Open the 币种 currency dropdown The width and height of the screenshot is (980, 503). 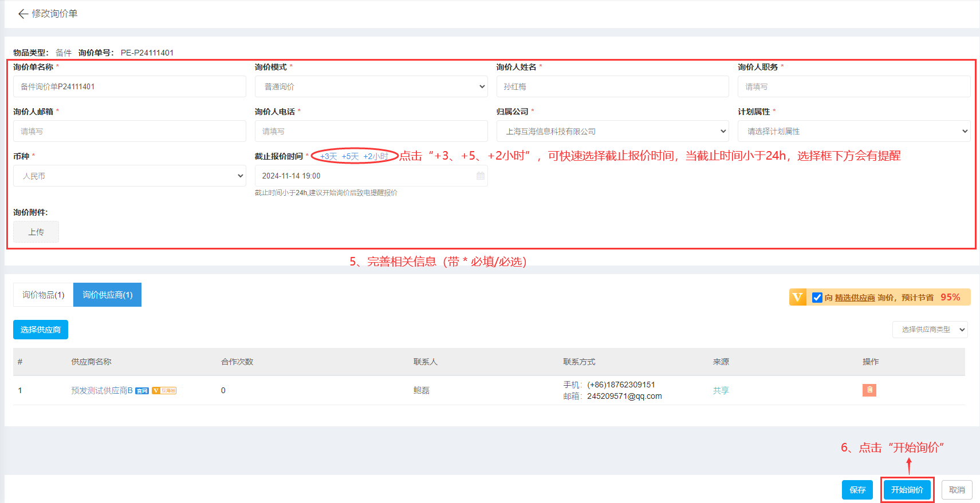coord(129,176)
